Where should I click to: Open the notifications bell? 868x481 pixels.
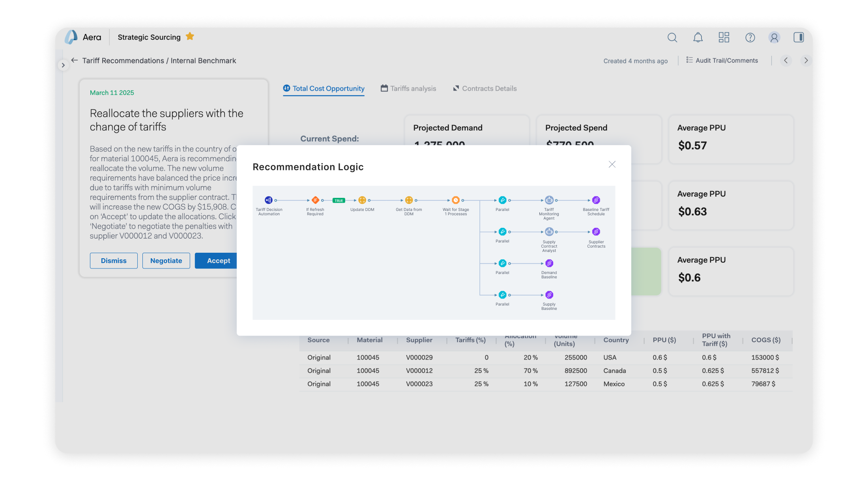[698, 37]
